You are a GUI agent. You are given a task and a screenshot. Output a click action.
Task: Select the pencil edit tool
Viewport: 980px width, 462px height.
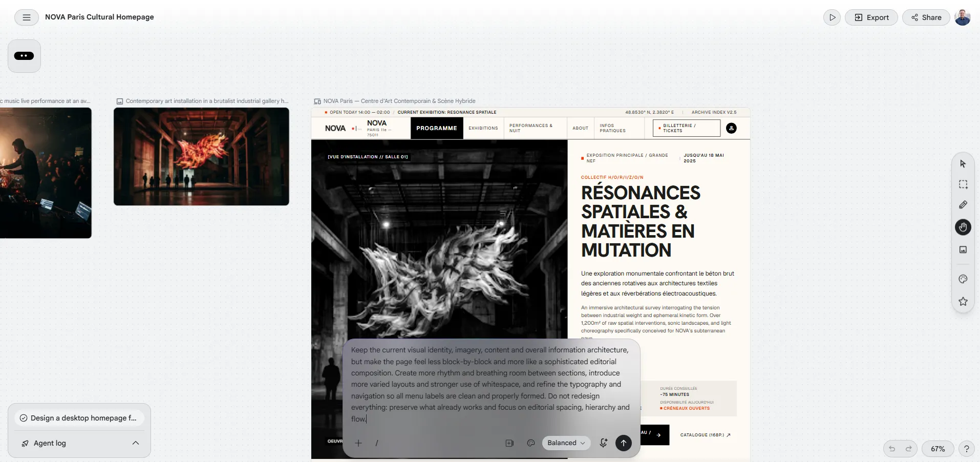963,205
